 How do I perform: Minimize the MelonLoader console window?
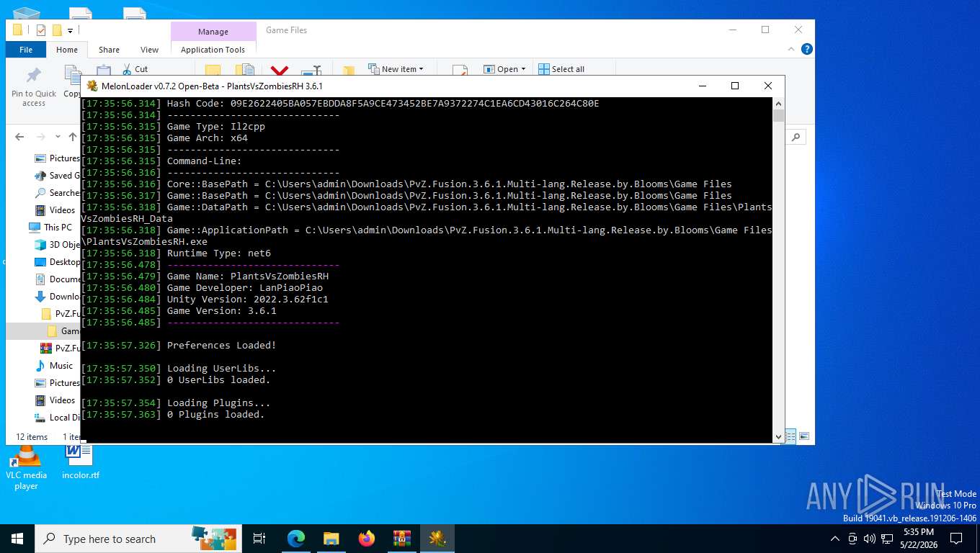tap(702, 86)
